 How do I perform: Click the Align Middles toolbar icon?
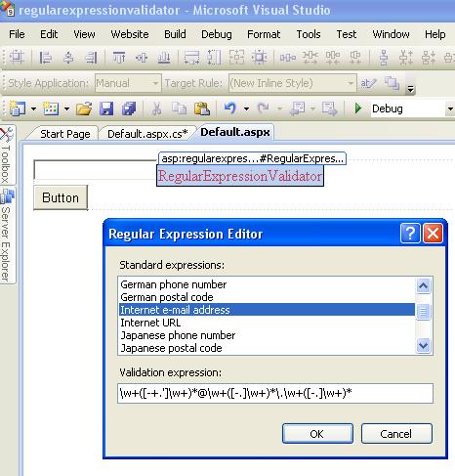tap(142, 58)
